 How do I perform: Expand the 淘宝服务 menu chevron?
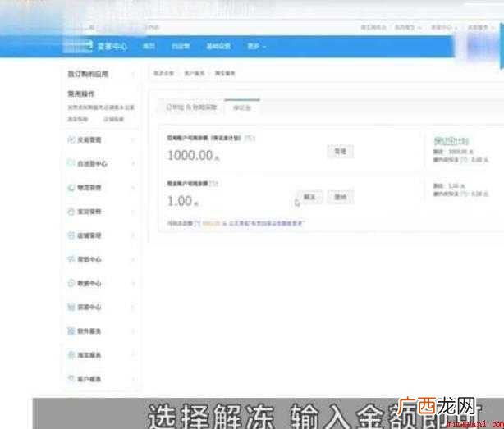click(x=133, y=355)
